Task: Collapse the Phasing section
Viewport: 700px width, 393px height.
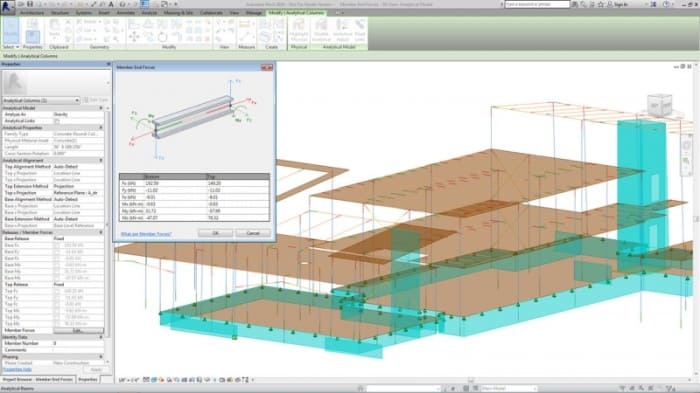Action: [x=101, y=357]
